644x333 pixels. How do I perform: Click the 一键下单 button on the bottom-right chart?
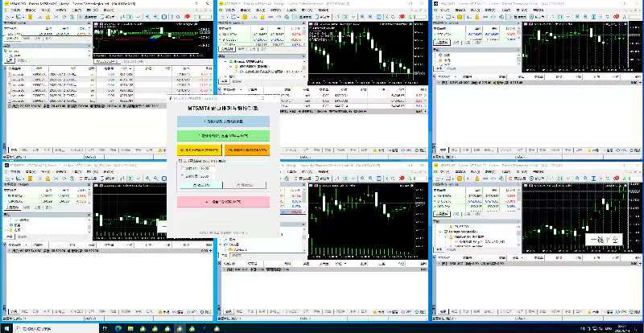coord(604,240)
